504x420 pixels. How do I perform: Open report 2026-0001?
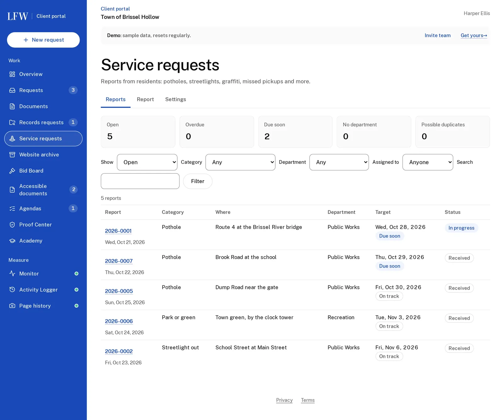(x=118, y=231)
